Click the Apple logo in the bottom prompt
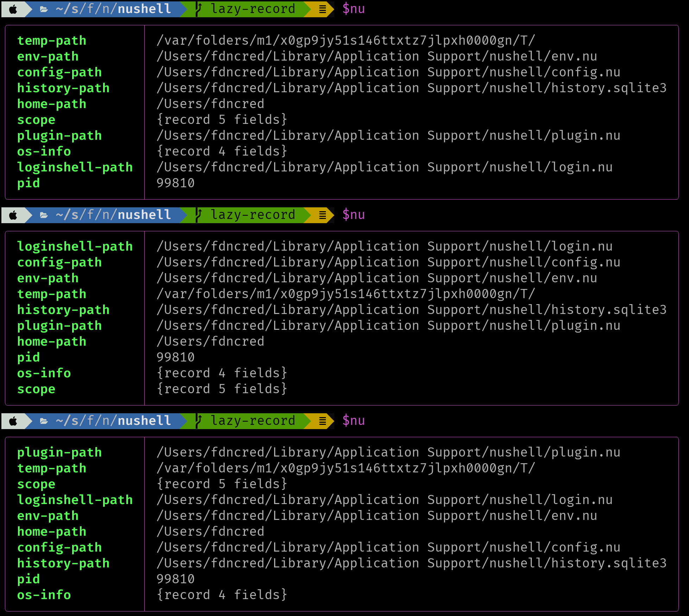 [x=13, y=421]
